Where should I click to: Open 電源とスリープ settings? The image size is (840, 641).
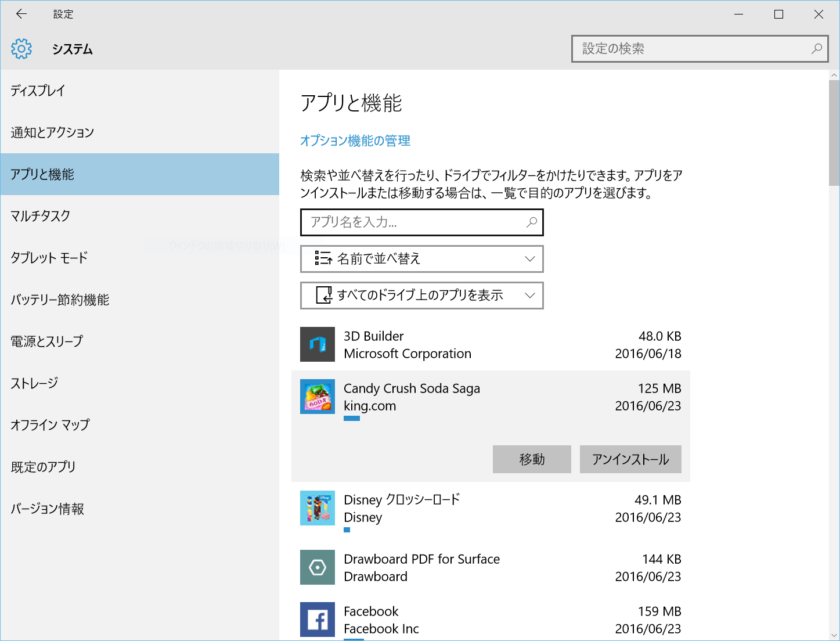click(x=140, y=341)
